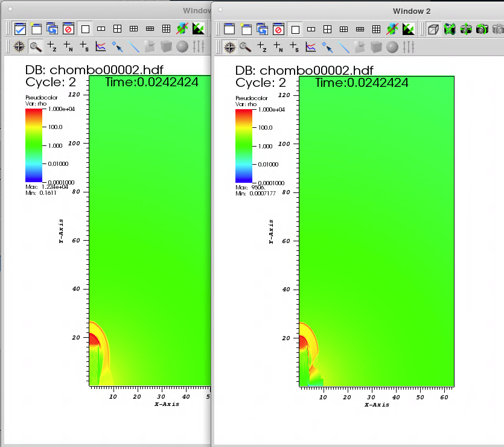This screenshot has height=447, width=504.
Task: Toggle spin mode in Window 2
Action: [x=392, y=29]
